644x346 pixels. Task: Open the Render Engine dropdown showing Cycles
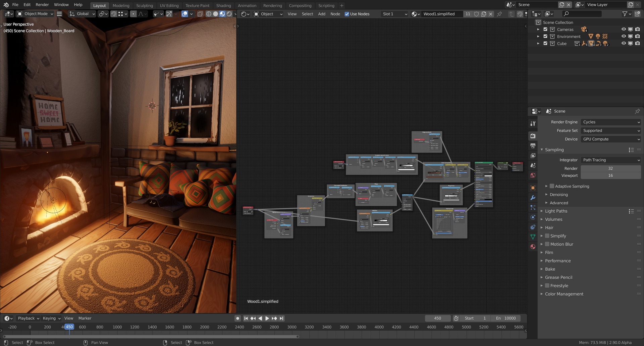coord(610,122)
